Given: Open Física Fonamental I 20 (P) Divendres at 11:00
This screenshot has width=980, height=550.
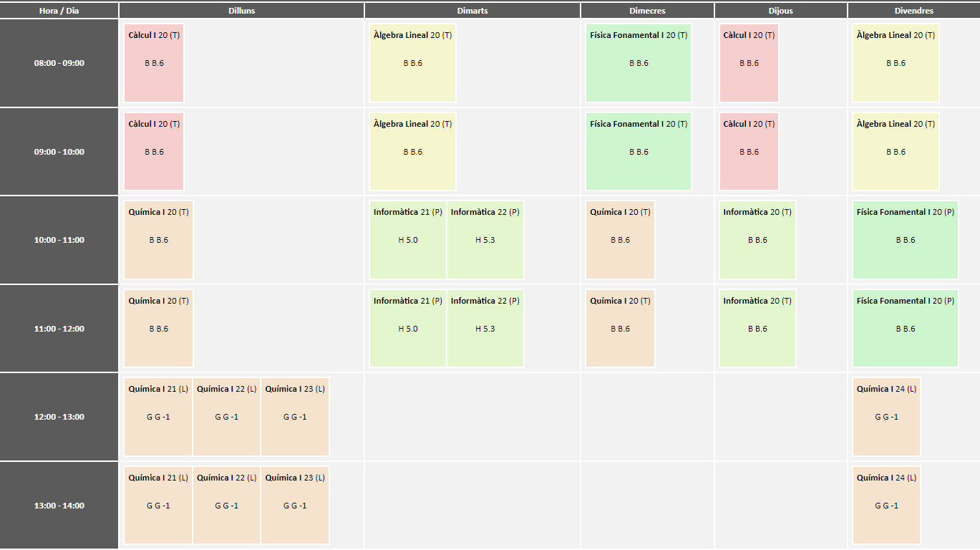Looking at the screenshot, I should point(905,329).
